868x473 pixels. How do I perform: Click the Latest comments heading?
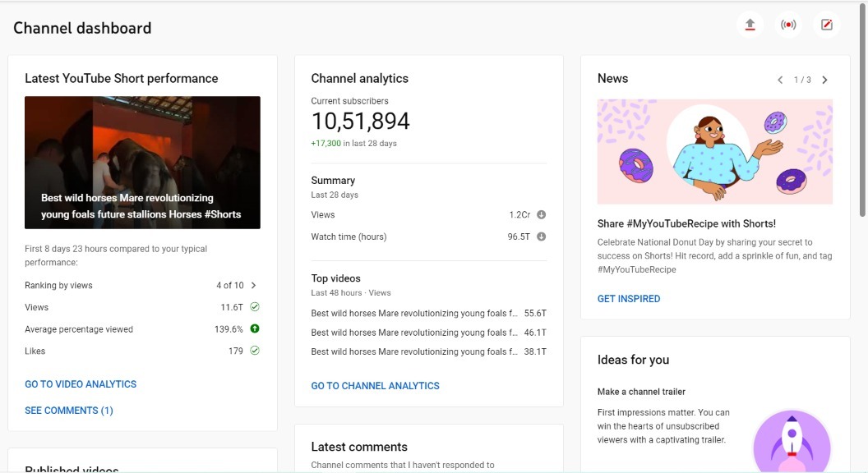(359, 447)
